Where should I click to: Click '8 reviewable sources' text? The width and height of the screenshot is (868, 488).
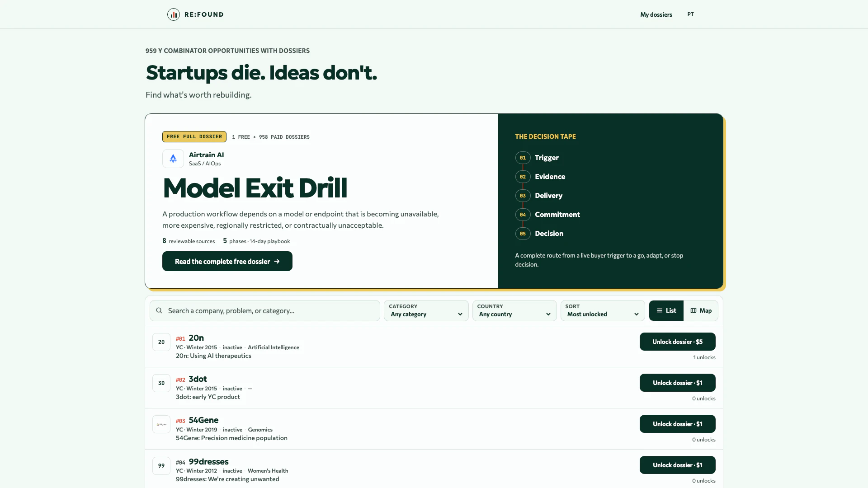point(189,241)
